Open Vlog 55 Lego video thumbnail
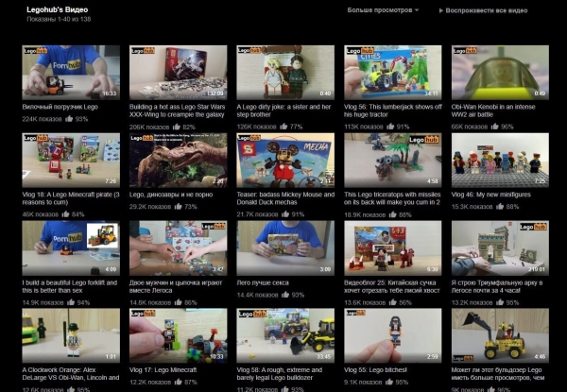Viewport: 567px width, 392px height. point(393,335)
